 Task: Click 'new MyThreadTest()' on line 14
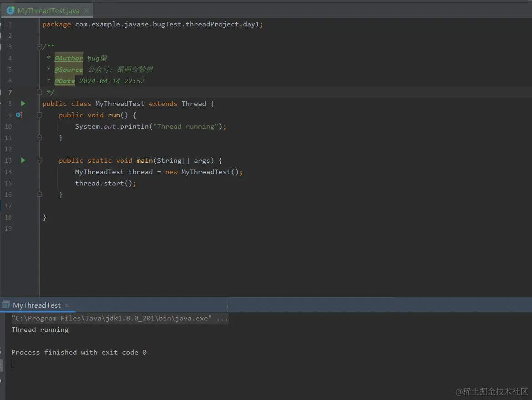202,172
